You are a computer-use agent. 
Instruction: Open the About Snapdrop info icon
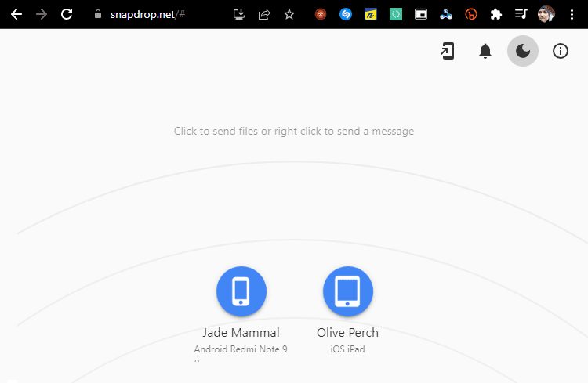(561, 51)
